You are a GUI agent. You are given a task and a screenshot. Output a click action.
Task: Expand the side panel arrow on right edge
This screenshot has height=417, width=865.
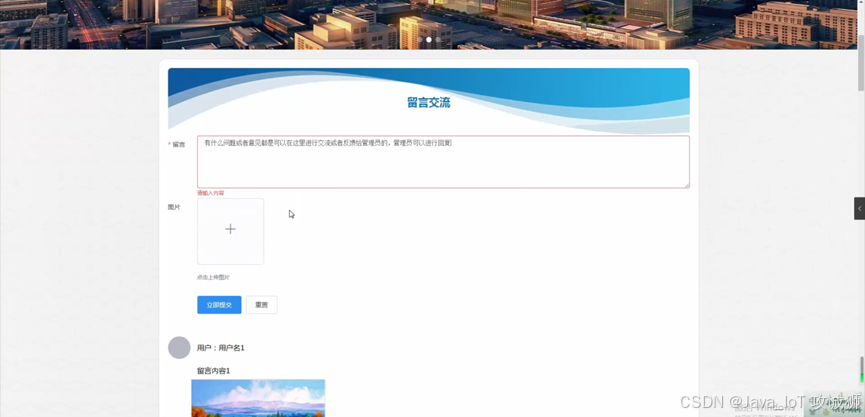[859, 208]
